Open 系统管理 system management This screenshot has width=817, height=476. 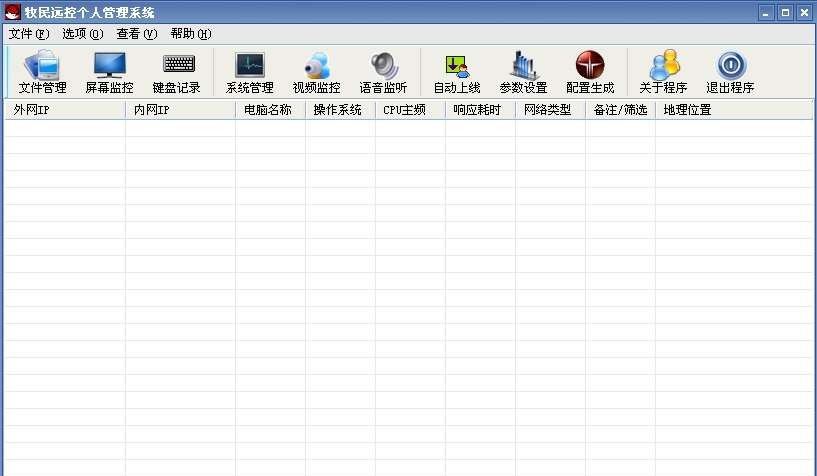[x=250, y=72]
